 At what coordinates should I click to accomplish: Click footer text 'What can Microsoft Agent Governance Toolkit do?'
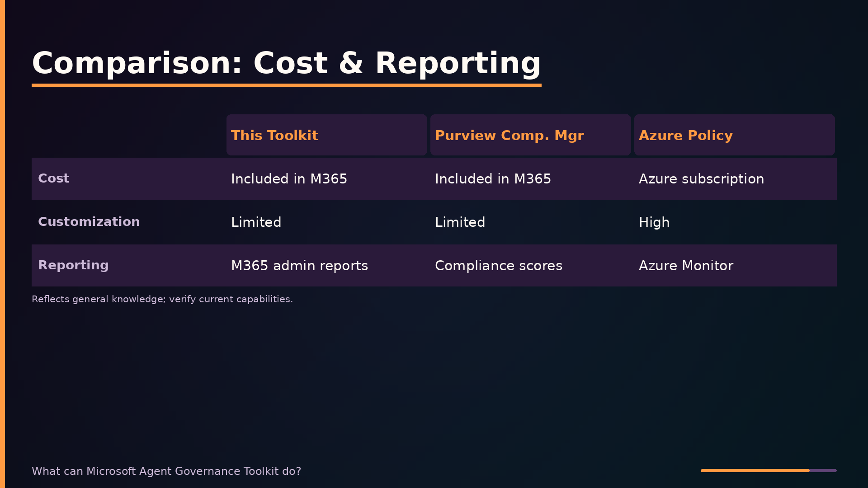[x=166, y=471]
